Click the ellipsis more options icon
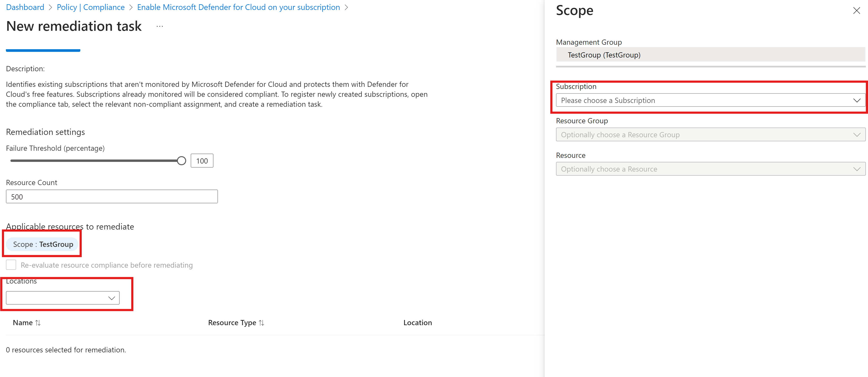Viewport: 868px width, 377px height. 160,26
